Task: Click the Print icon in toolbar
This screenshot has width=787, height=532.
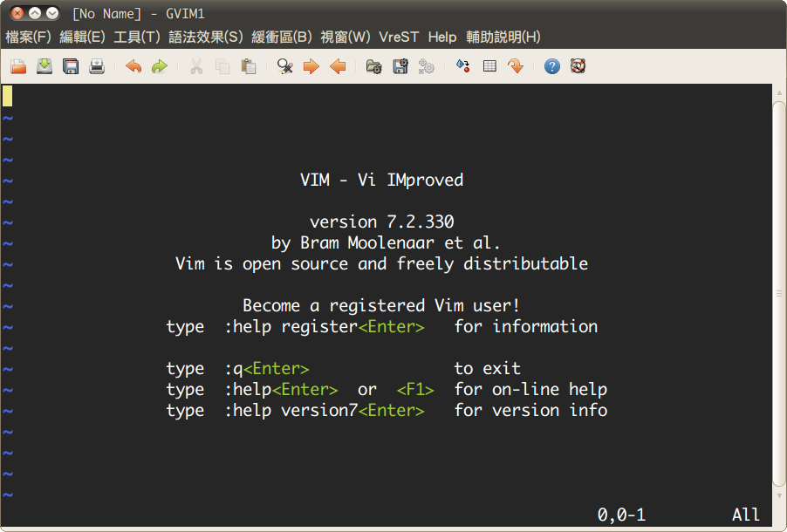Action: pos(97,66)
